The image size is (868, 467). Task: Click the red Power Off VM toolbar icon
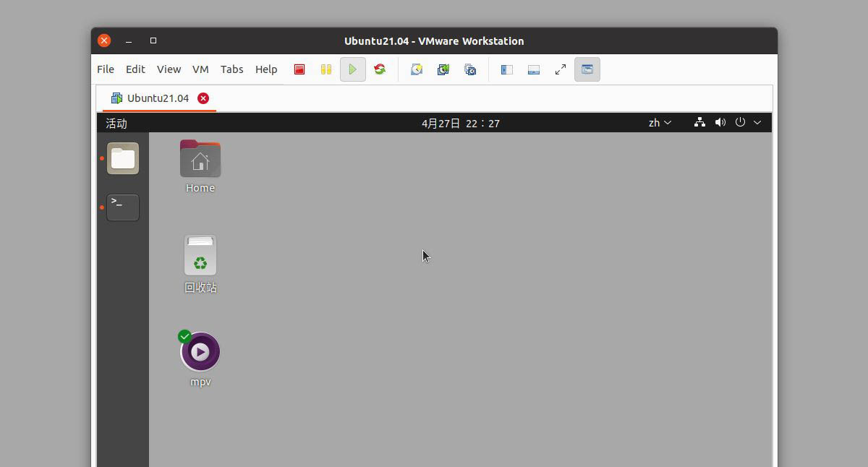(x=299, y=69)
